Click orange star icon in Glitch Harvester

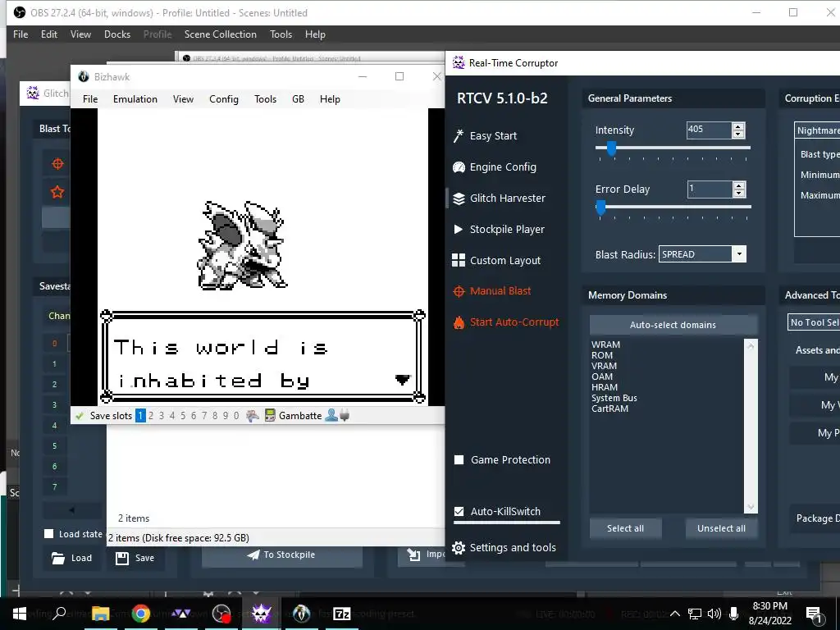[x=57, y=191]
